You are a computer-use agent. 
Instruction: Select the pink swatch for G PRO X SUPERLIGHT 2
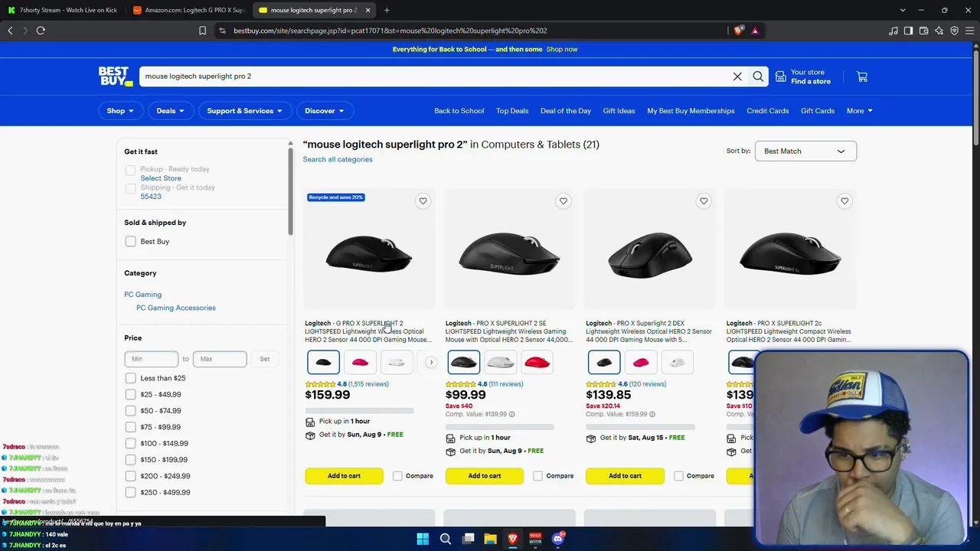click(360, 362)
